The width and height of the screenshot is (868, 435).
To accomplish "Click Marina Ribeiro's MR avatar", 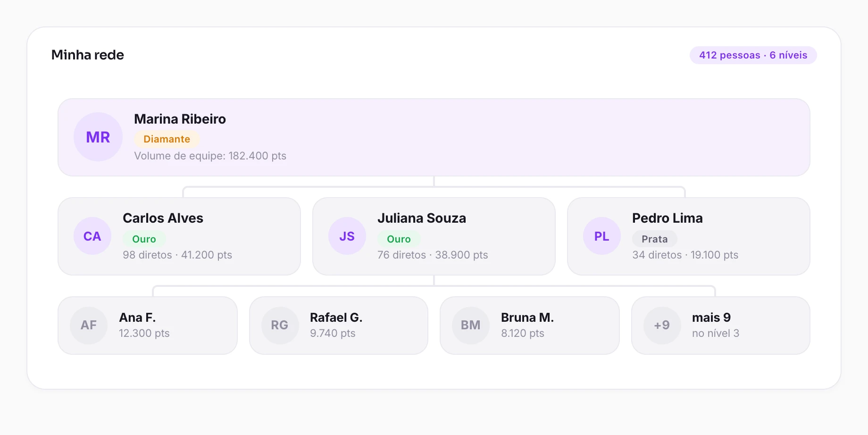I will click(98, 137).
